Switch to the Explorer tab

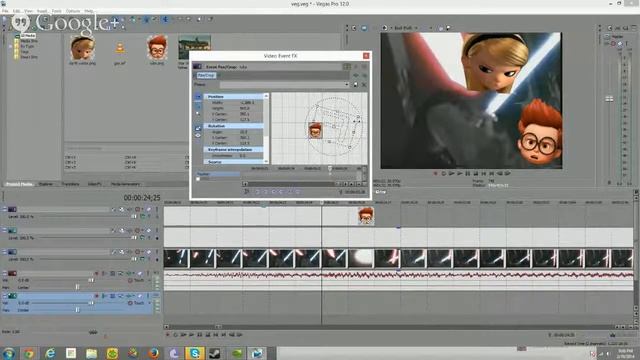(46, 184)
